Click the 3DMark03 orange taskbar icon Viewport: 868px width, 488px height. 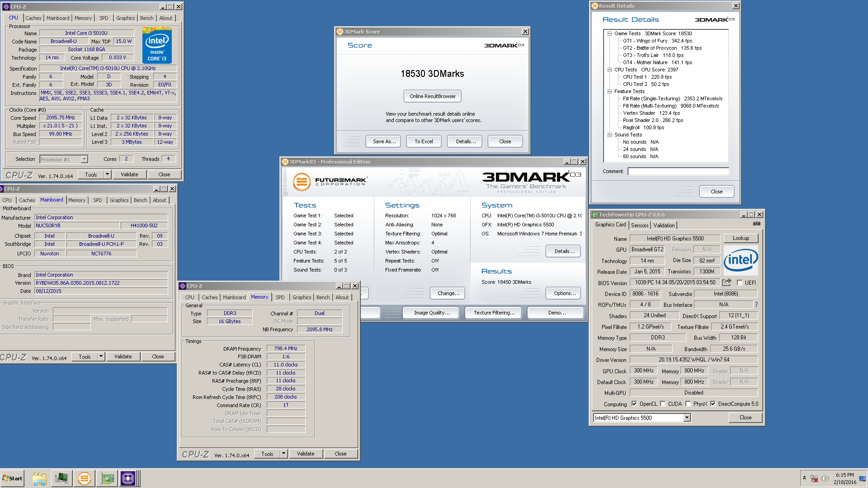84,479
